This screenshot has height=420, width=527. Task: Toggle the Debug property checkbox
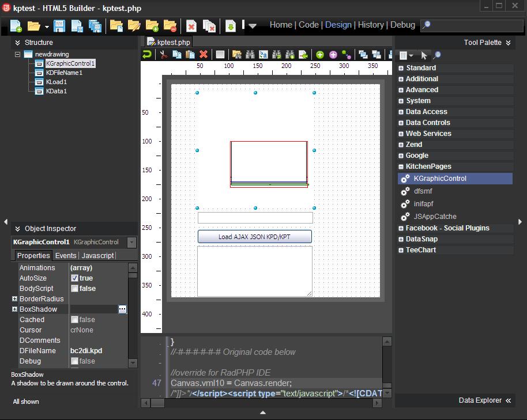pyautogui.click(x=74, y=361)
